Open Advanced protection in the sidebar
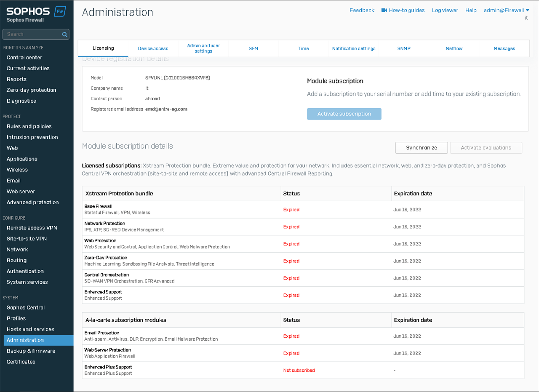This screenshot has height=392, width=539. coord(33,203)
